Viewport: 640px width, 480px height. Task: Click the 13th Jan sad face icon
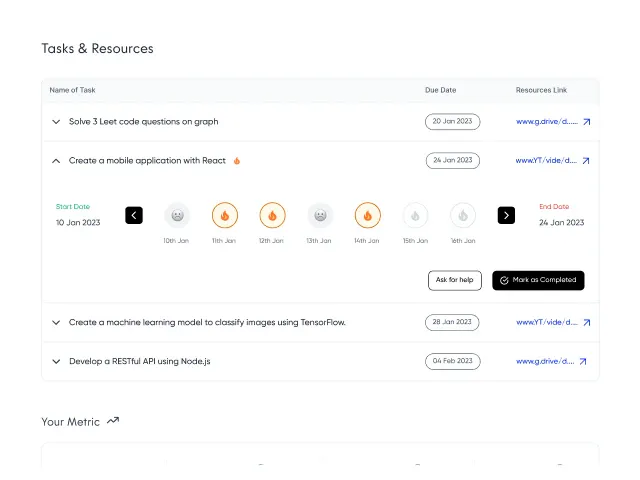(x=320, y=215)
